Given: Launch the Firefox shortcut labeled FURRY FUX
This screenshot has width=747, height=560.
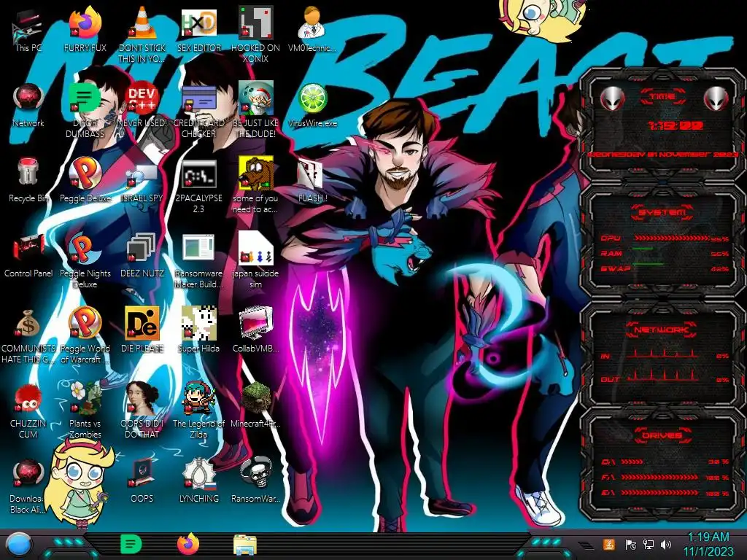Looking at the screenshot, I should click(85, 29).
